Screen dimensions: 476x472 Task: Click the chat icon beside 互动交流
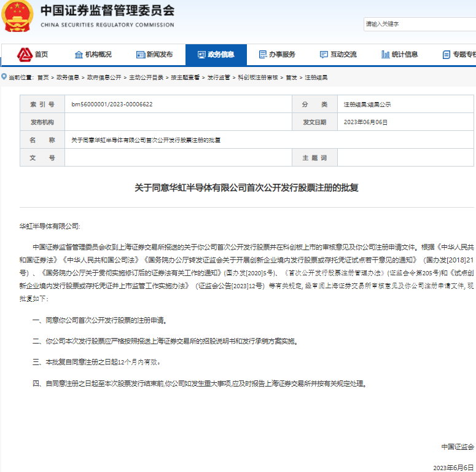324,55
